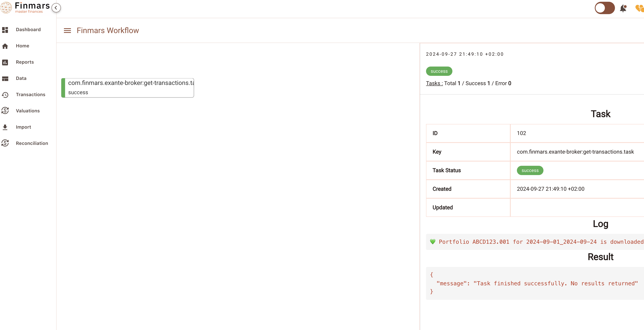Image resolution: width=644 pixels, height=330 pixels.
Task: Open notifications bell icon
Action: pyautogui.click(x=623, y=8)
